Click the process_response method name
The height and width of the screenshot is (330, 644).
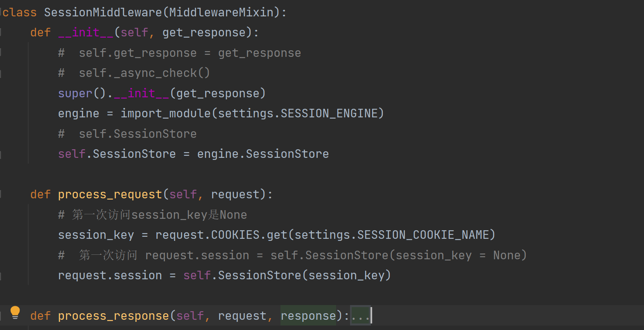point(113,316)
